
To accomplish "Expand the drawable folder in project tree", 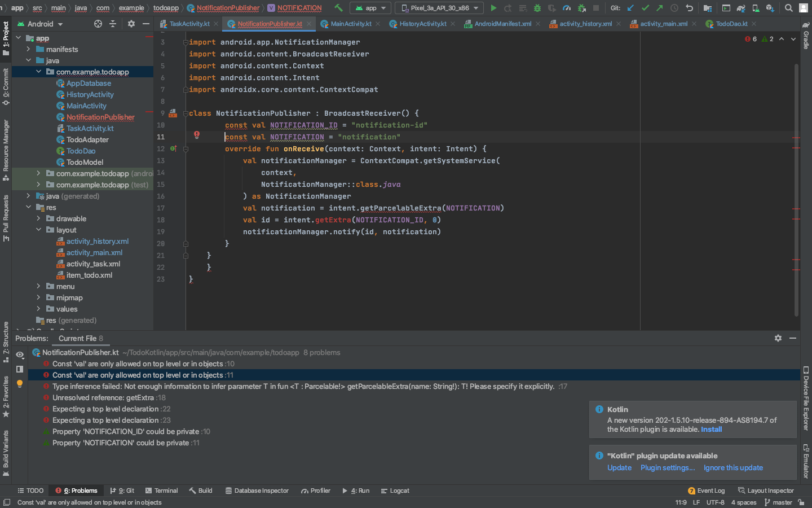I will coord(38,218).
